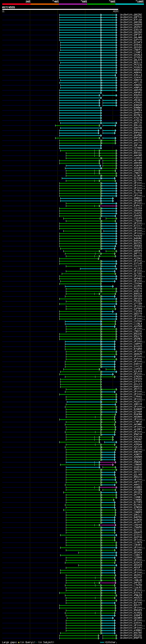
Task: Open the UniRef100_P40925 hit
Action: pyautogui.click(x=131, y=236)
